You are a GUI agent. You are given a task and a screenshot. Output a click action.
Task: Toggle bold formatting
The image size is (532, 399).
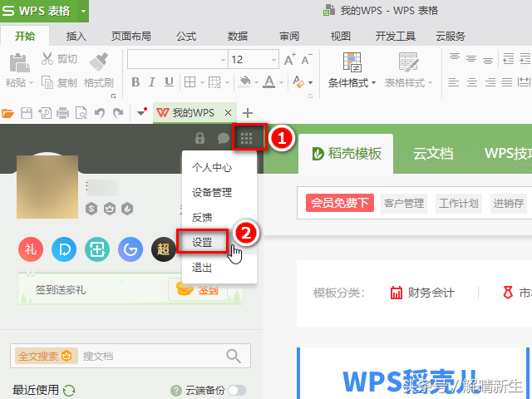135,82
